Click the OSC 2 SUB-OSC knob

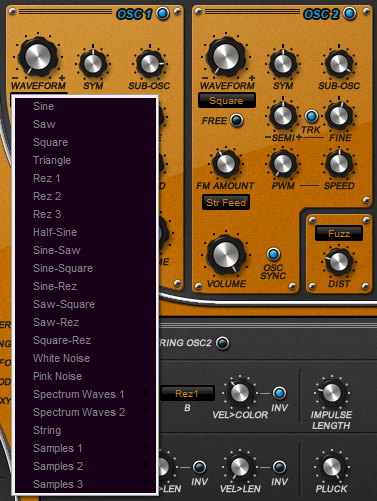pos(339,63)
